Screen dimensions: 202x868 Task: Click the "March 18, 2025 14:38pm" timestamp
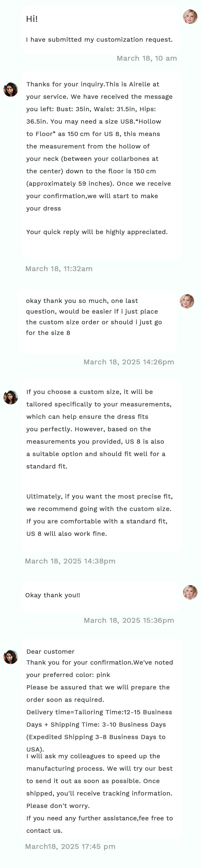(70, 561)
